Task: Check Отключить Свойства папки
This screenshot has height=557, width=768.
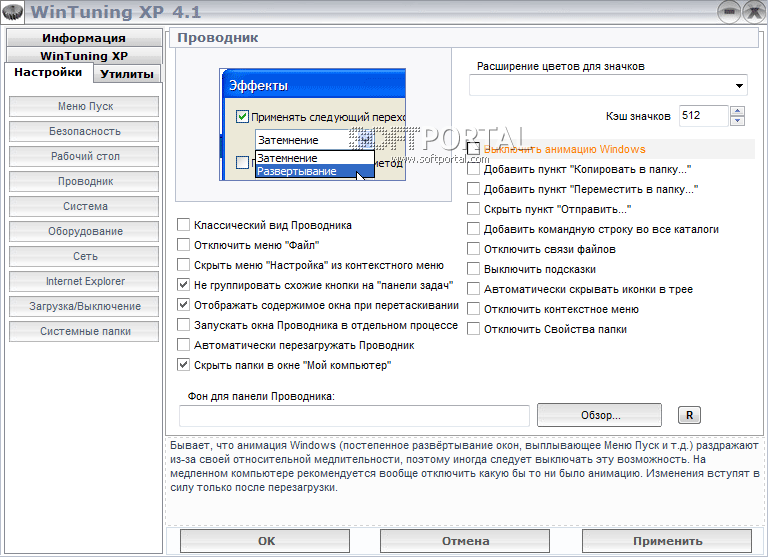Action: point(473,329)
